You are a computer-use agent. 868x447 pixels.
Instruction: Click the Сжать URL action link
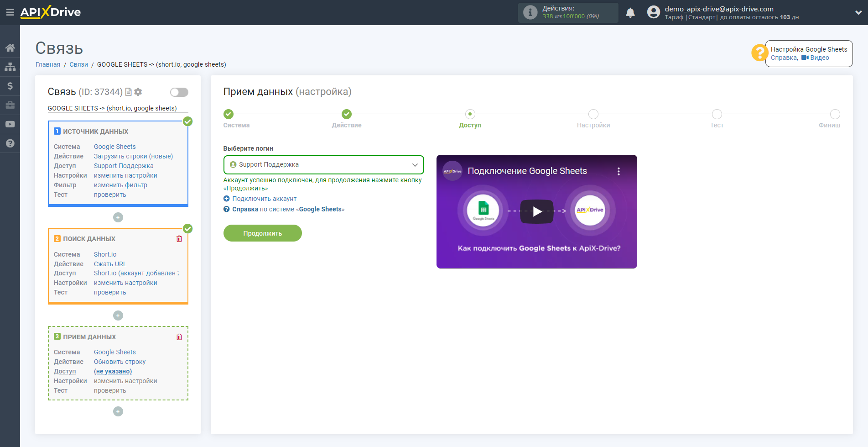tap(110, 264)
